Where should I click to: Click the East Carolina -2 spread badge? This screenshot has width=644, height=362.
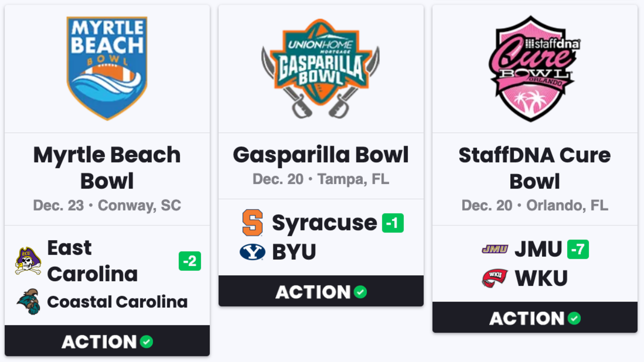(x=190, y=261)
